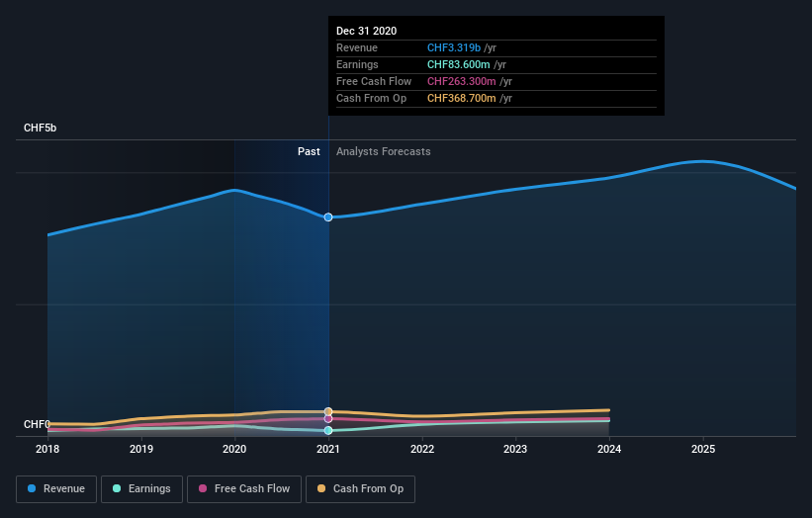Image resolution: width=812 pixels, height=518 pixels.
Task: Select the 2020 x-axis label
Action: click(234, 449)
